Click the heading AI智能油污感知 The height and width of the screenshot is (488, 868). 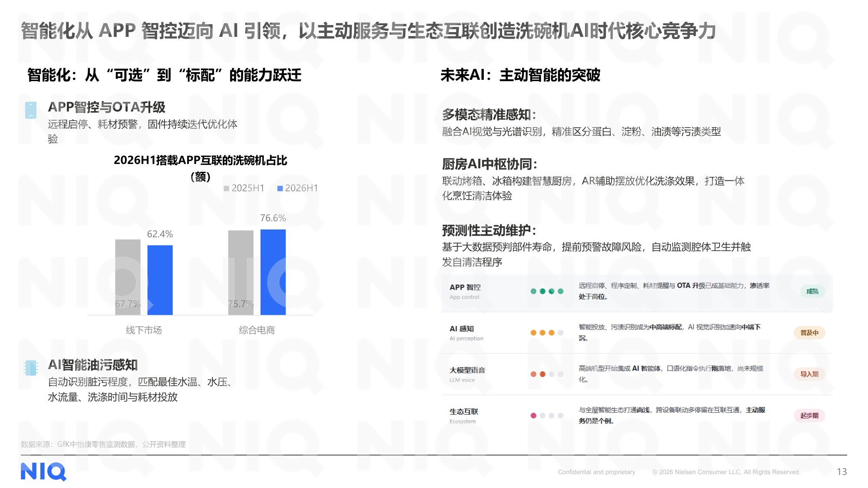93,365
